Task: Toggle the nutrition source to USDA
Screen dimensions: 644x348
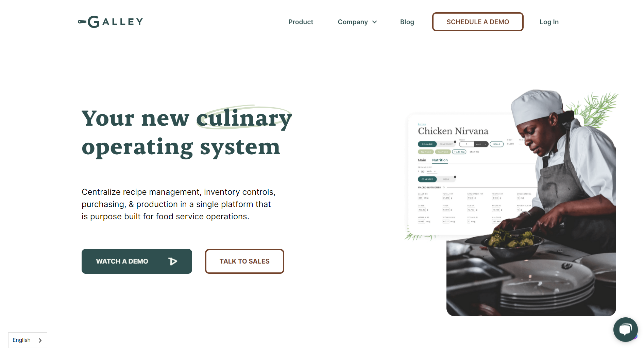Action: 446,179
